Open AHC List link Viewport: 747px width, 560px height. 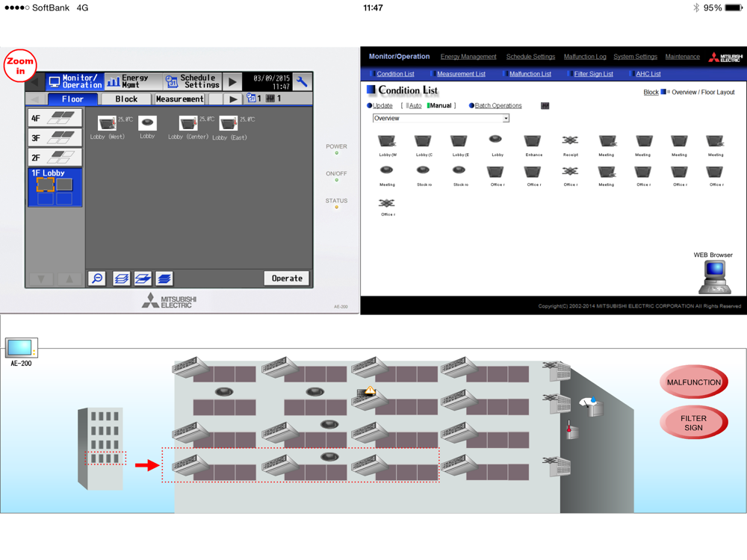[648, 74]
